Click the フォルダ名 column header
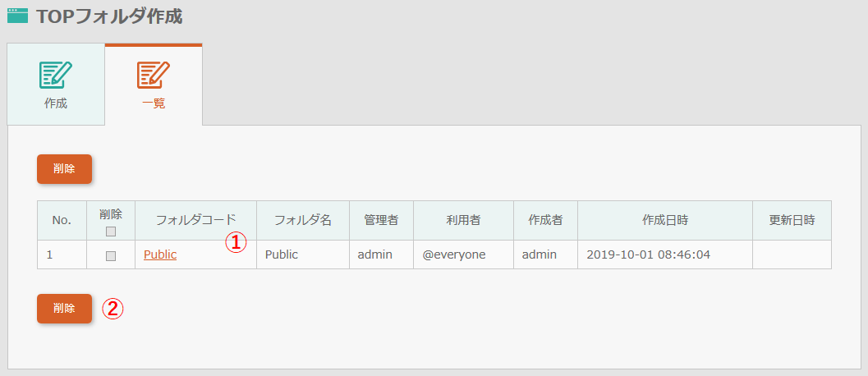Image resolution: width=868 pixels, height=376 pixels. pos(303,220)
